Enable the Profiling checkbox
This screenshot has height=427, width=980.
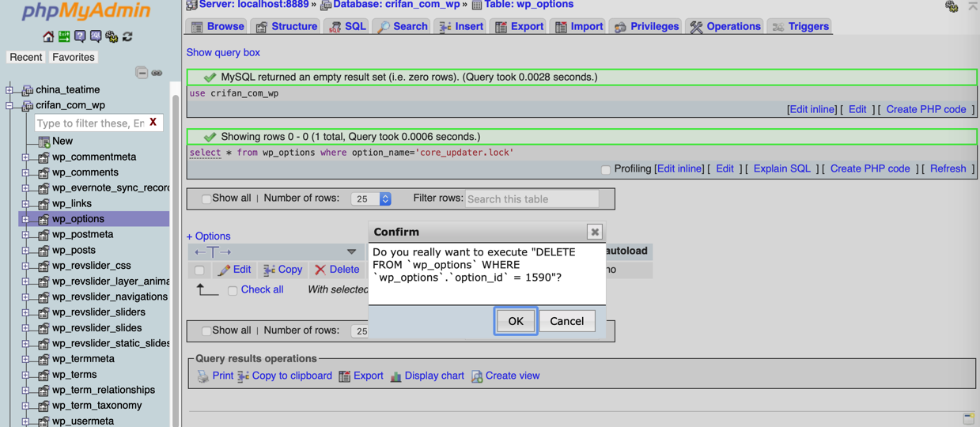tap(605, 169)
